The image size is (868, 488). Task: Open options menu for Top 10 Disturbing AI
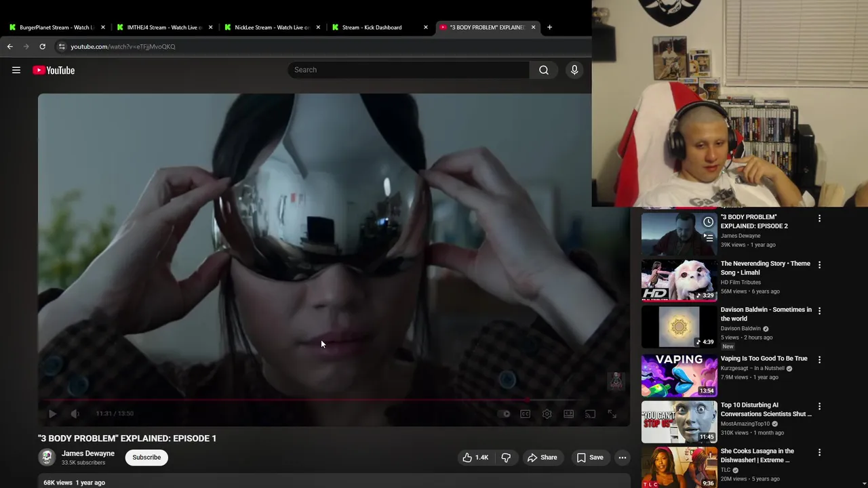pyautogui.click(x=819, y=406)
